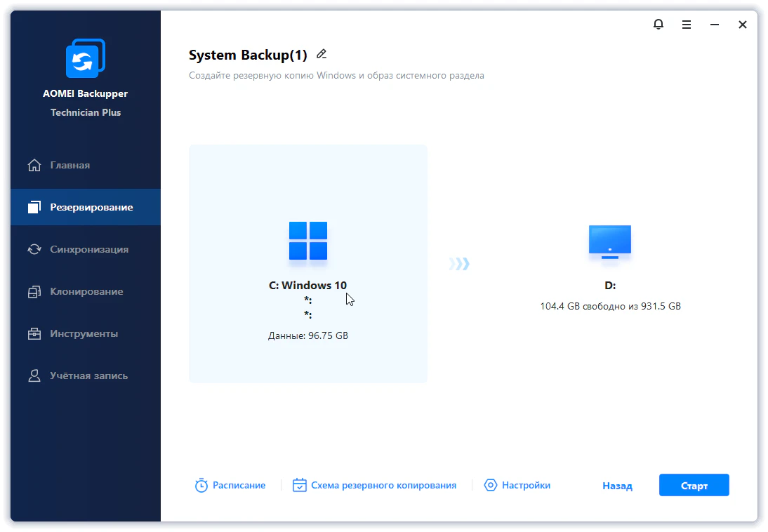Open the Инструменты section
Viewport: 768px width, 532px height.
pyautogui.click(x=84, y=334)
